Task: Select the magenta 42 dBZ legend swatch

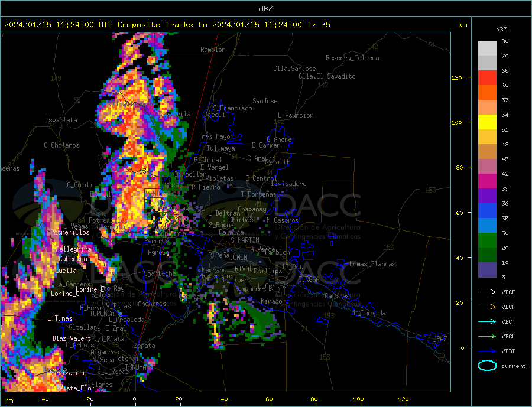Action: tap(487, 181)
